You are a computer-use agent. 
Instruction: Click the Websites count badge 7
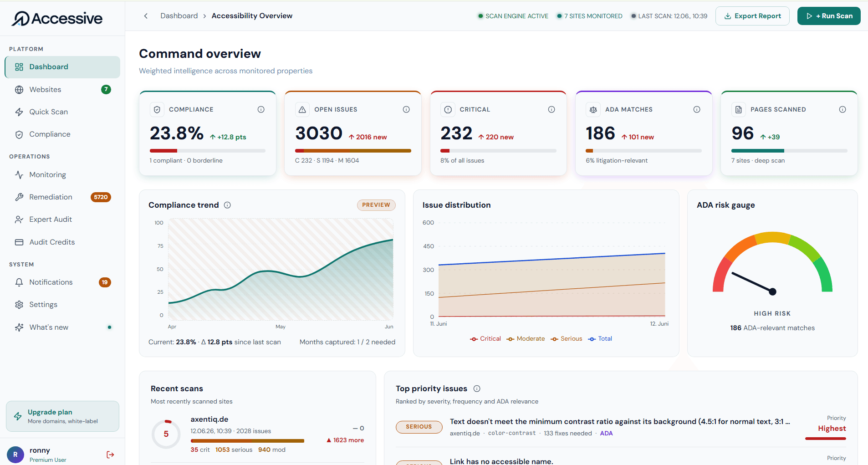(106, 89)
